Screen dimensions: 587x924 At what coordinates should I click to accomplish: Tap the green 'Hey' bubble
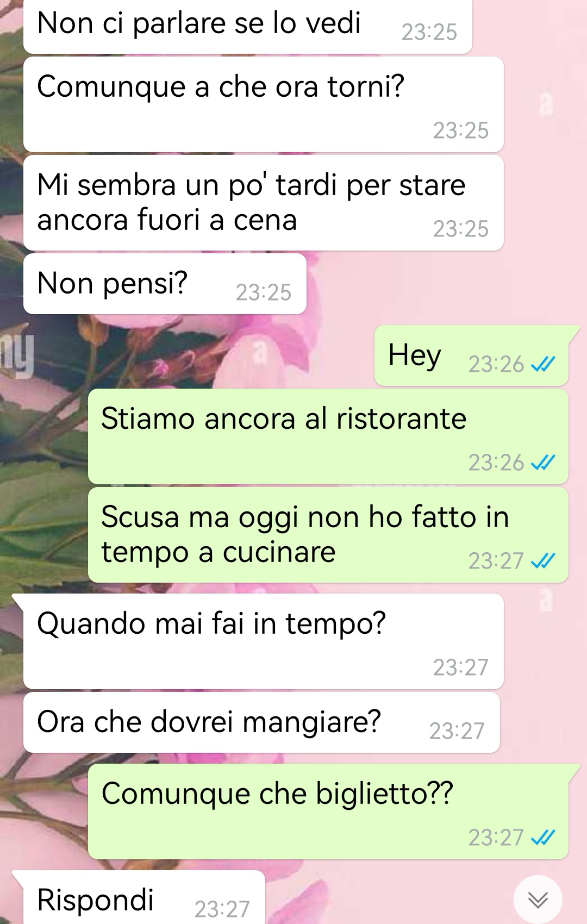(471, 355)
